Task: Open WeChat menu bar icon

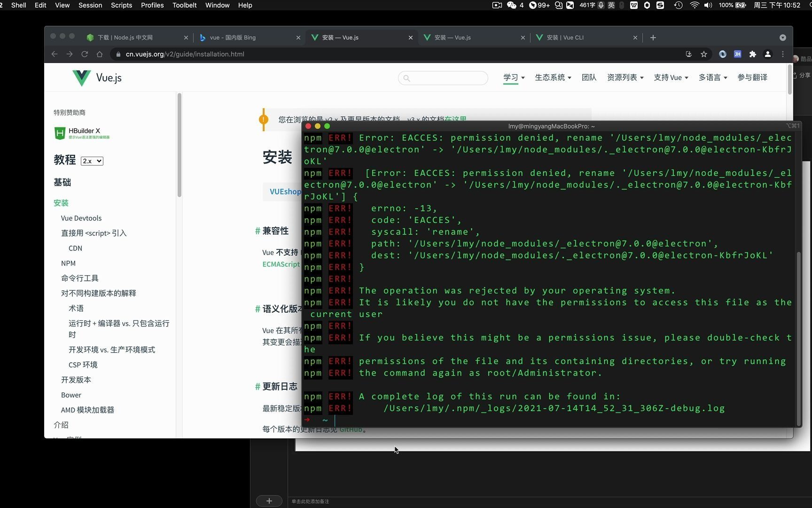Action: coord(512,5)
